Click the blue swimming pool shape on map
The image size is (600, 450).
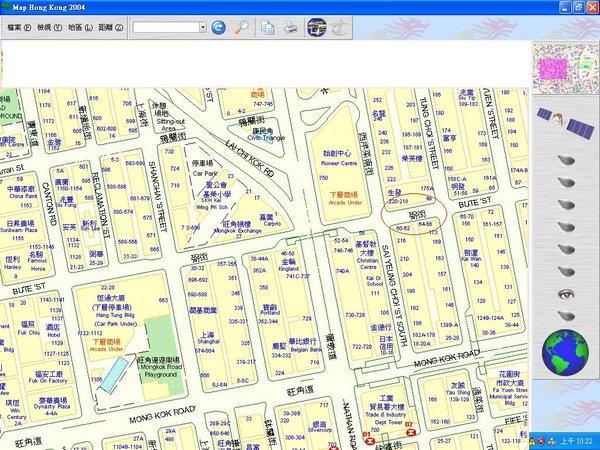coord(114,374)
